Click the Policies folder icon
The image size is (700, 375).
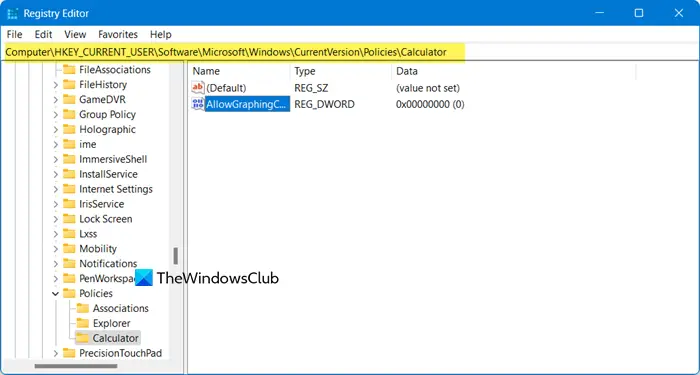(69, 293)
